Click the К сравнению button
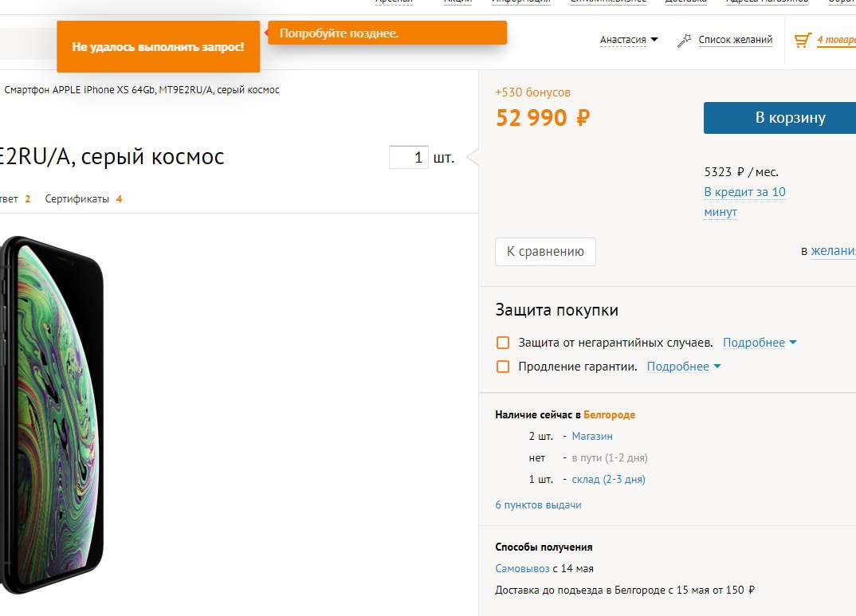This screenshot has height=616, width=856. click(545, 252)
